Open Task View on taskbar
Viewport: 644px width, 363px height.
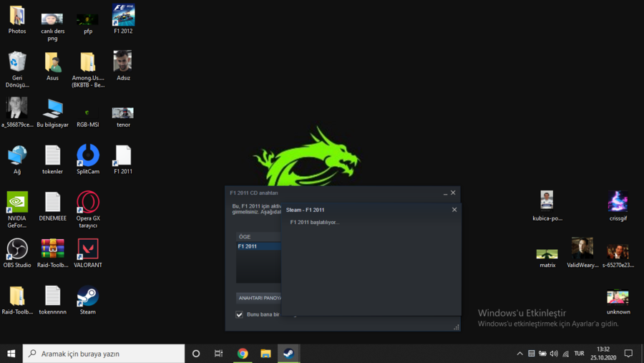[218, 354]
